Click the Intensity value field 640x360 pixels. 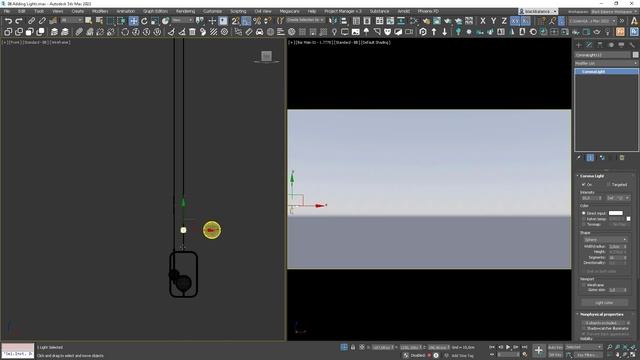click(591, 198)
